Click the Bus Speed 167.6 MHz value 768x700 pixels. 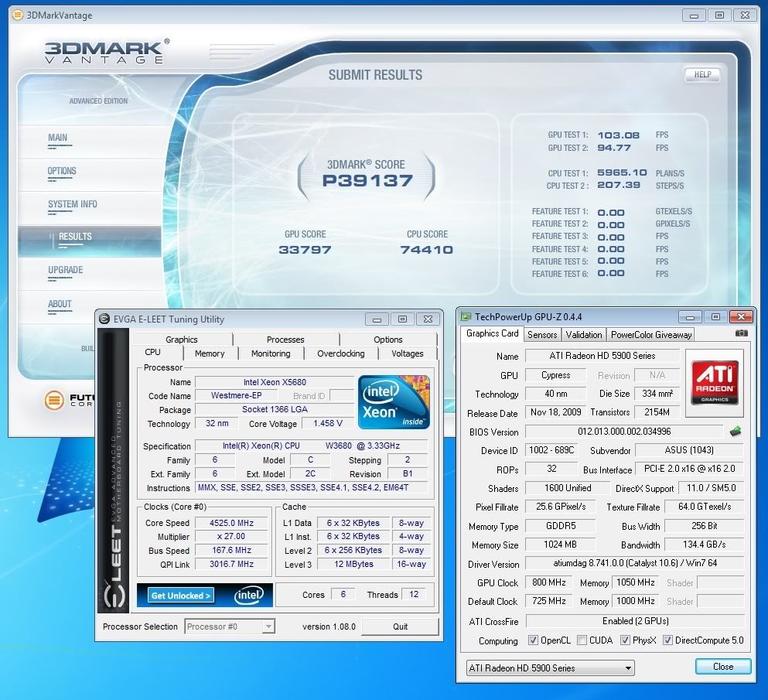click(x=232, y=550)
